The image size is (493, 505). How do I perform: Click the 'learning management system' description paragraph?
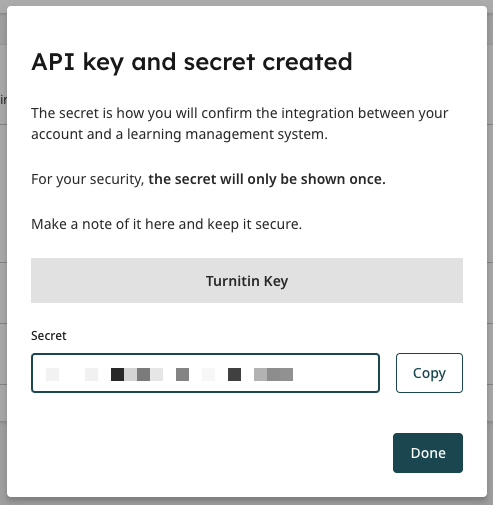(x=239, y=124)
